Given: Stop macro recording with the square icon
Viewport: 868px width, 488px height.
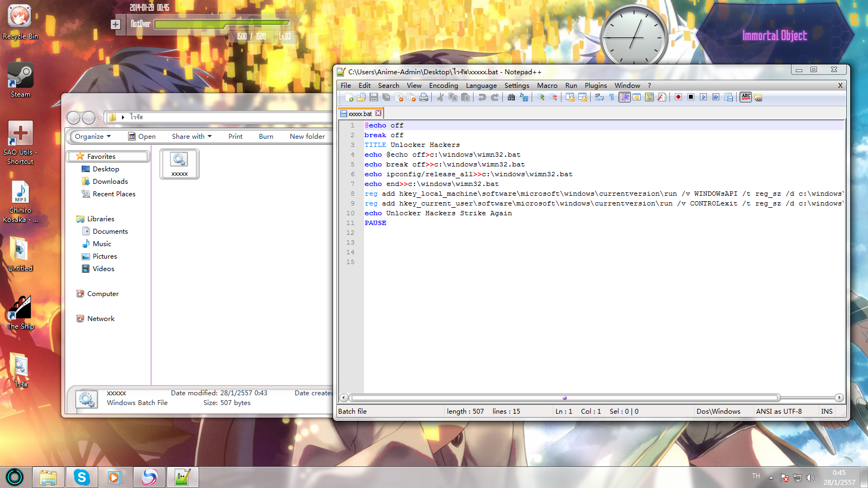Looking at the screenshot, I should 691,98.
